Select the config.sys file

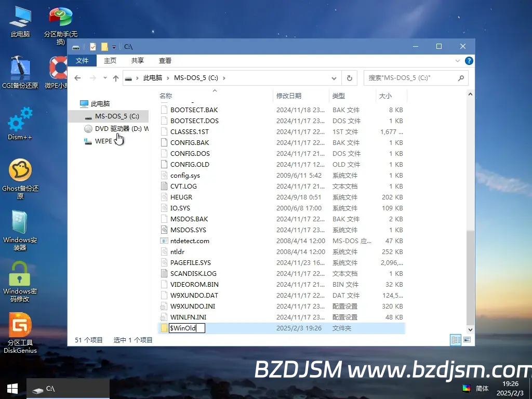click(185, 176)
